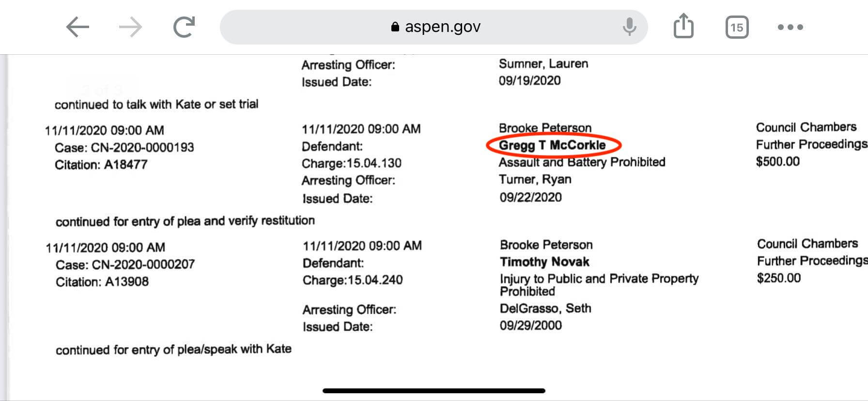This screenshot has height=401, width=868.
Task: Select defendant name Timothy Novak
Action: [544, 262]
